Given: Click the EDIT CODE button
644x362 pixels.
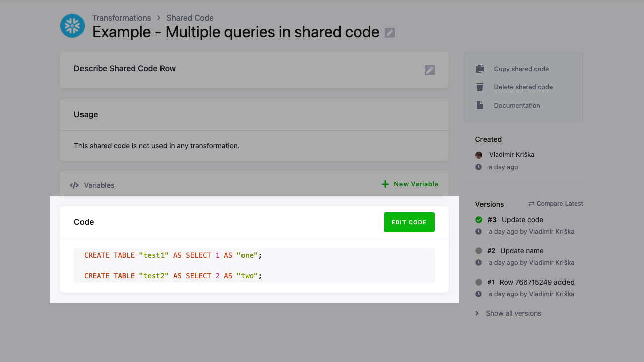Looking at the screenshot, I should point(409,222).
